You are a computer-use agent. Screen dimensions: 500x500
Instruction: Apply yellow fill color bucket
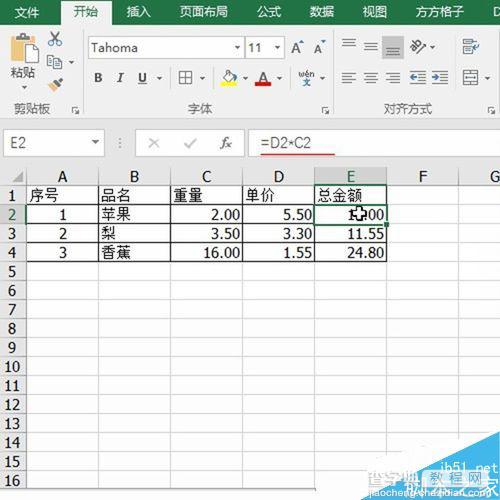pos(229,78)
